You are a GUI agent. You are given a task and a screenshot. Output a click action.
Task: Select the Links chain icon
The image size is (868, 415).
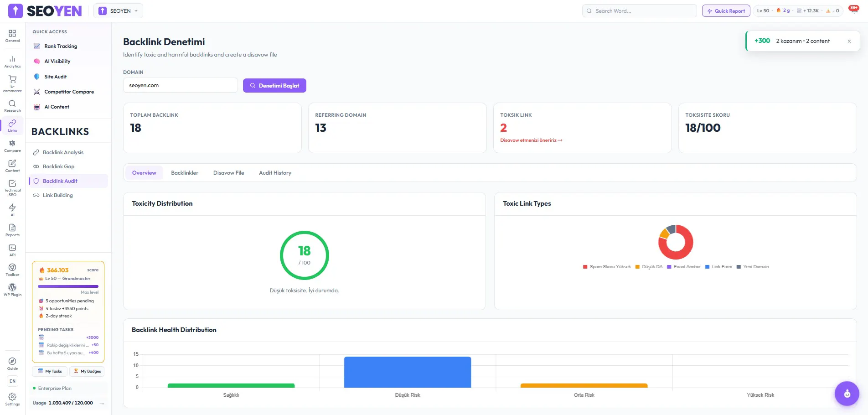[12, 126]
